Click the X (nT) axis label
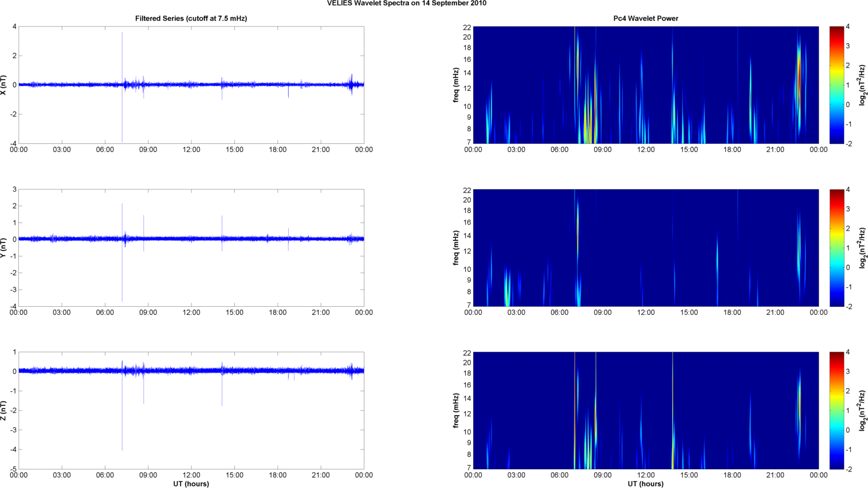Viewport: 868px width, 488px height. tap(5, 85)
